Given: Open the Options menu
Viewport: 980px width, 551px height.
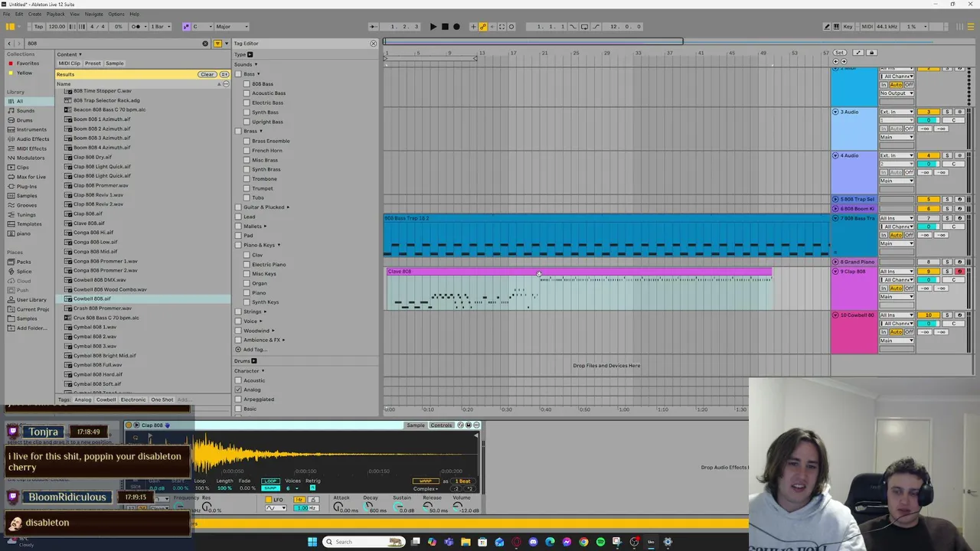Looking at the screenshot, I should [x=116, y=14].
